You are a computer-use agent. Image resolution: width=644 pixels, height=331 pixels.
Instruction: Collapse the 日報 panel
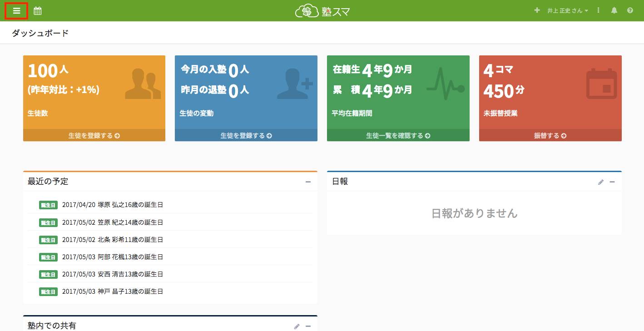point(612,182)
